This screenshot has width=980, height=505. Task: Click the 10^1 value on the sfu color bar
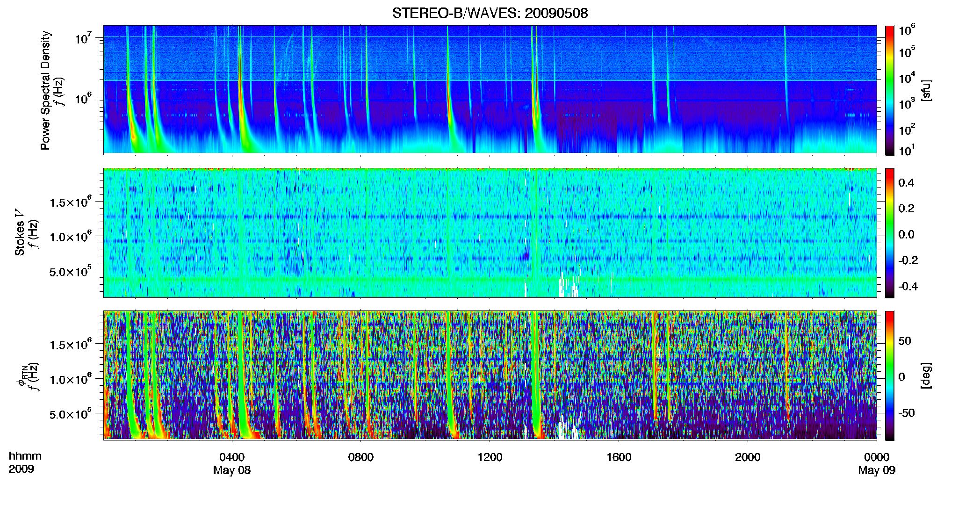907,150
